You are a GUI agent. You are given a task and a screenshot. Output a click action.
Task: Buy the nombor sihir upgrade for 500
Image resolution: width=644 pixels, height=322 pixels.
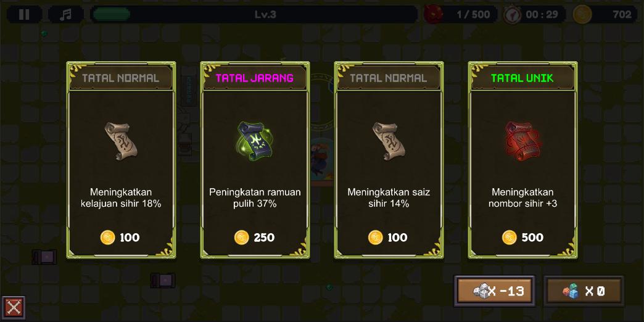(522, 237)
